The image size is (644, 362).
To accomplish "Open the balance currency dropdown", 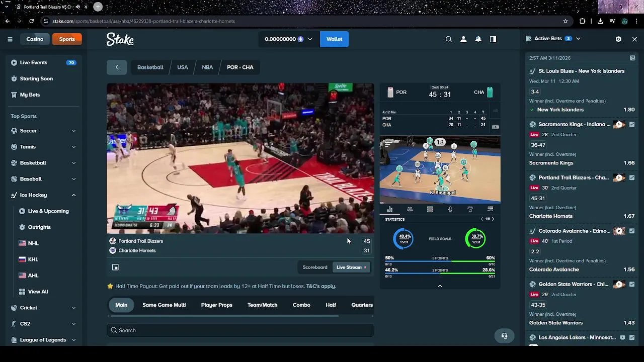I will (288, 39).
